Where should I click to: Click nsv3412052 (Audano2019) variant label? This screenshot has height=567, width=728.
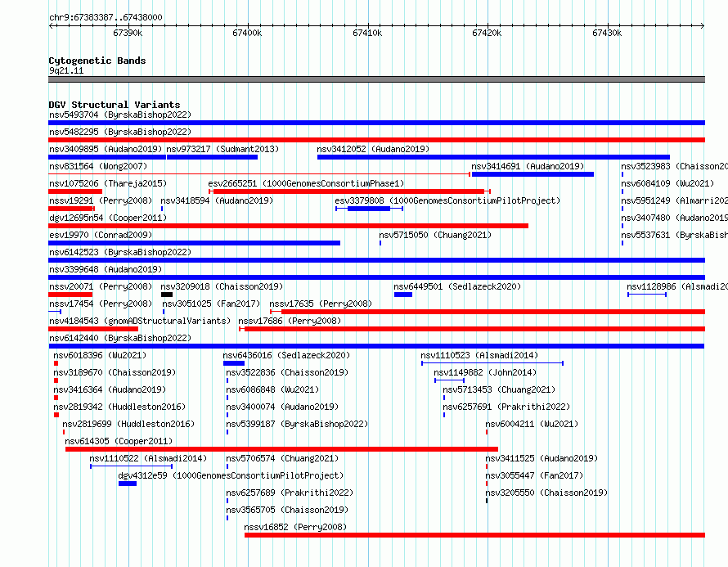(373, 149)
